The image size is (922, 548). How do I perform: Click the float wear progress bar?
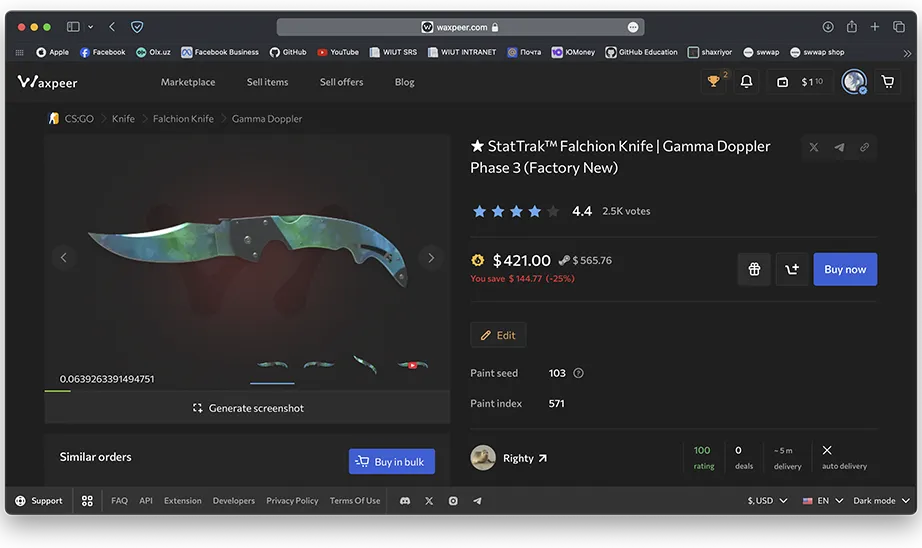pyautogui.click(x=248, y=391)
